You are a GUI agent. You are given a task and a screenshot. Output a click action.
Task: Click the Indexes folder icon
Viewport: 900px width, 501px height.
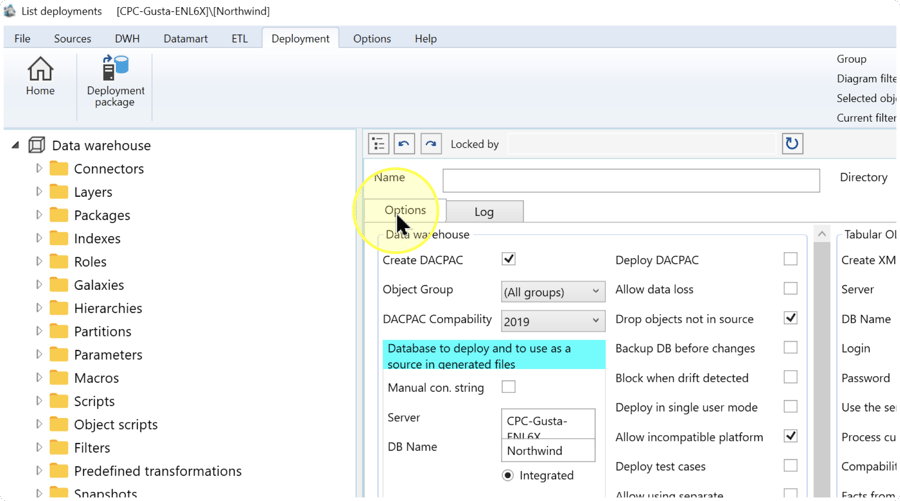59,238
